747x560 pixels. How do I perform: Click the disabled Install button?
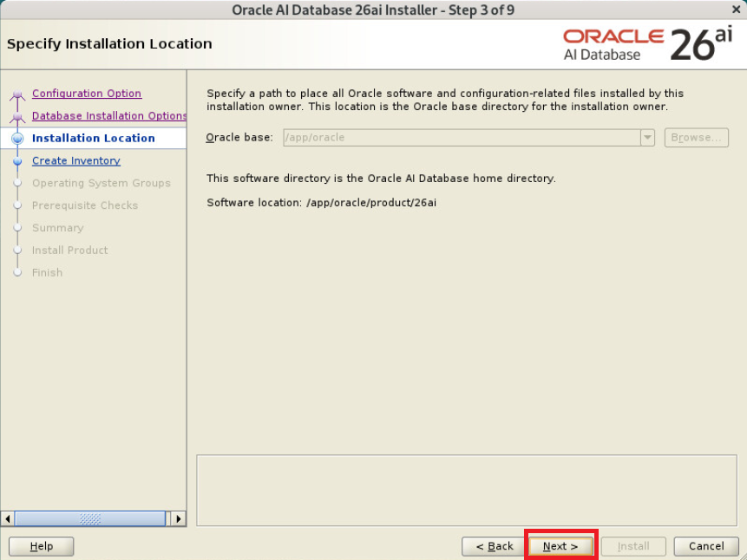[x=633, y=546]
